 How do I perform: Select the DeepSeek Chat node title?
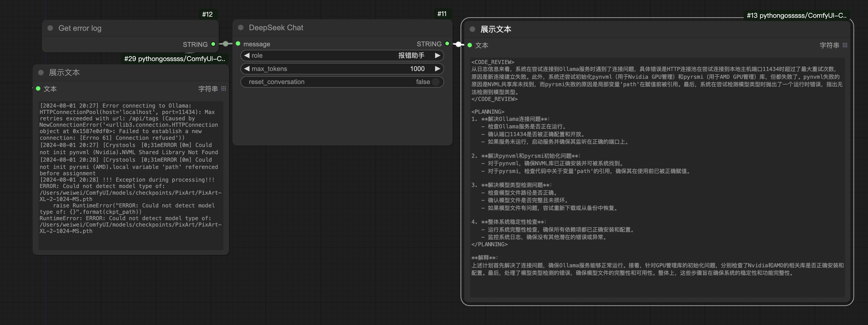(276, 28)
